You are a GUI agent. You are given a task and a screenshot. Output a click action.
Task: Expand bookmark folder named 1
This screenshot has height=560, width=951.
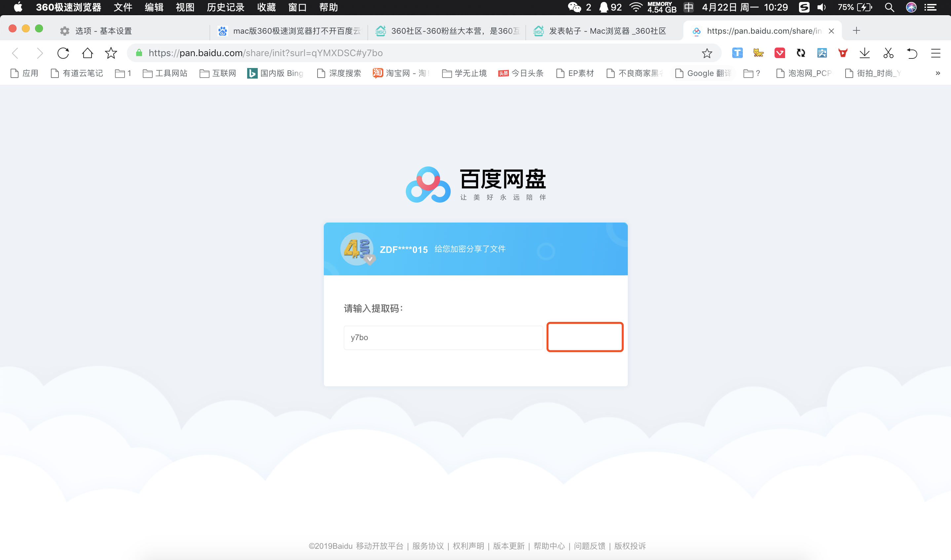coord(123,73)
